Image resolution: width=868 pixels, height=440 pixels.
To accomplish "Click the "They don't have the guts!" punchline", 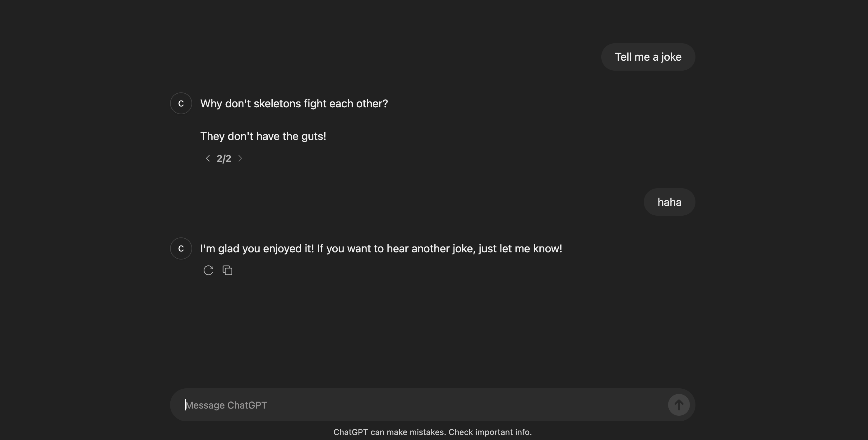I will coord(263,136).
